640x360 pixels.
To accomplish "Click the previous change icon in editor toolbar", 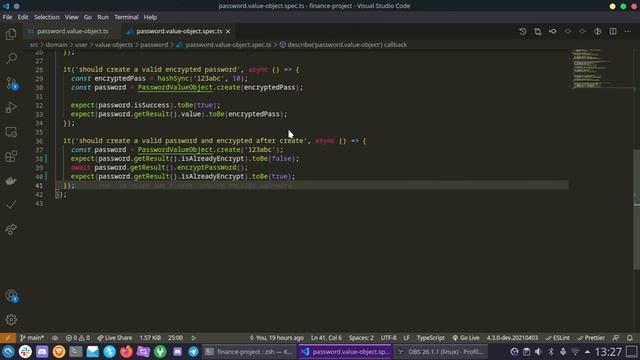I will coord(568,31).
